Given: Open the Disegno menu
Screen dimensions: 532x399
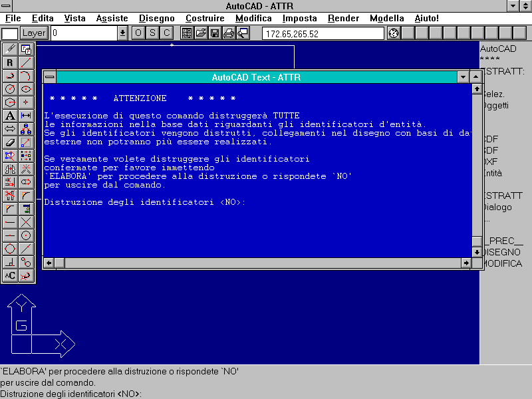Looking at the screenshot, I should point(157,19).
